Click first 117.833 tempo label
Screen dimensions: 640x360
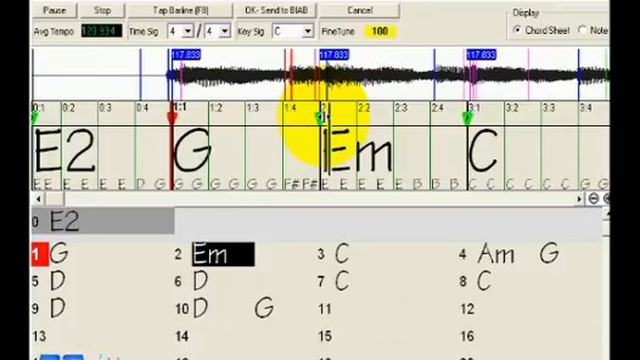[x=186, y=55]
